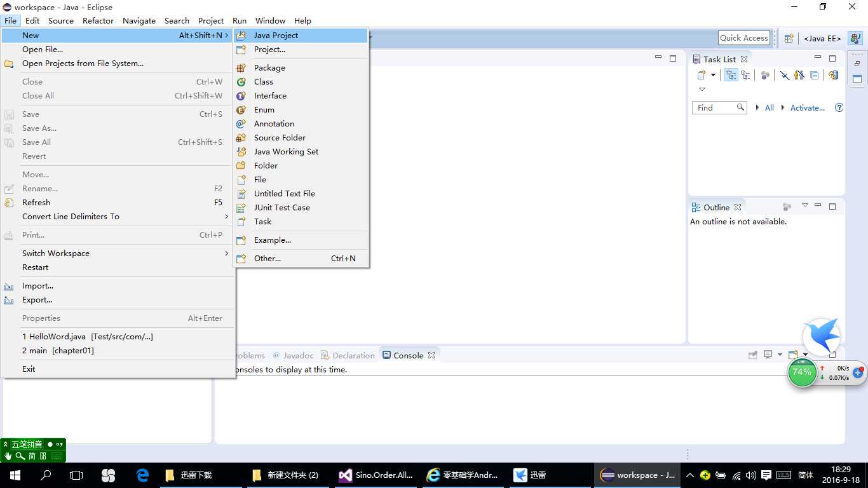Open the Open Console dropdown arrow
This screenshot has width=868, height=488.
pos(805,355)
